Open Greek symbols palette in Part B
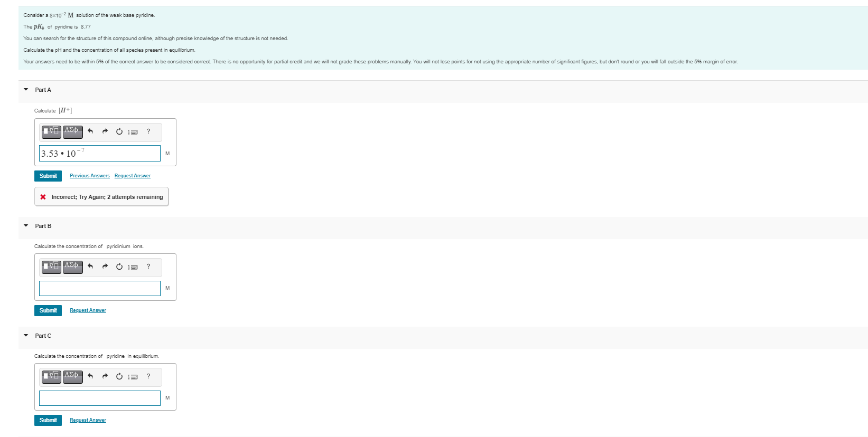This screenshot has width=868, height=437. pos(73,267)
